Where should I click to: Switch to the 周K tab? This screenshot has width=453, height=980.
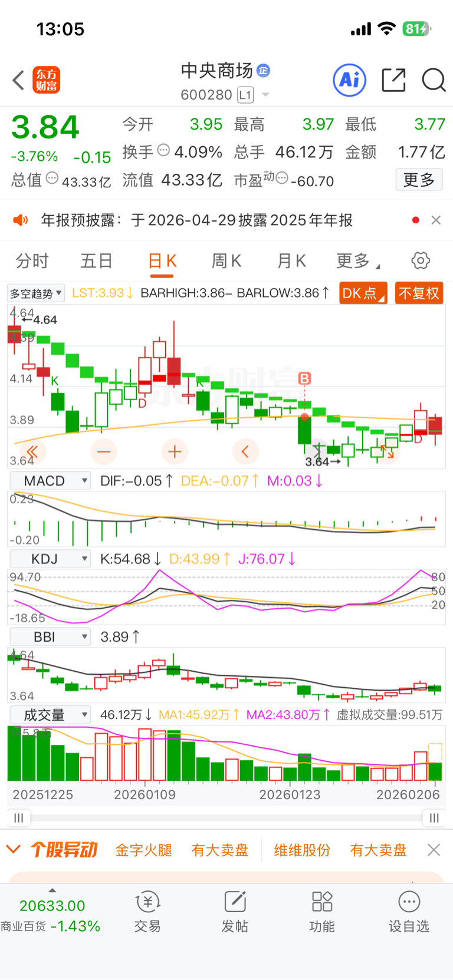[226, 260]
